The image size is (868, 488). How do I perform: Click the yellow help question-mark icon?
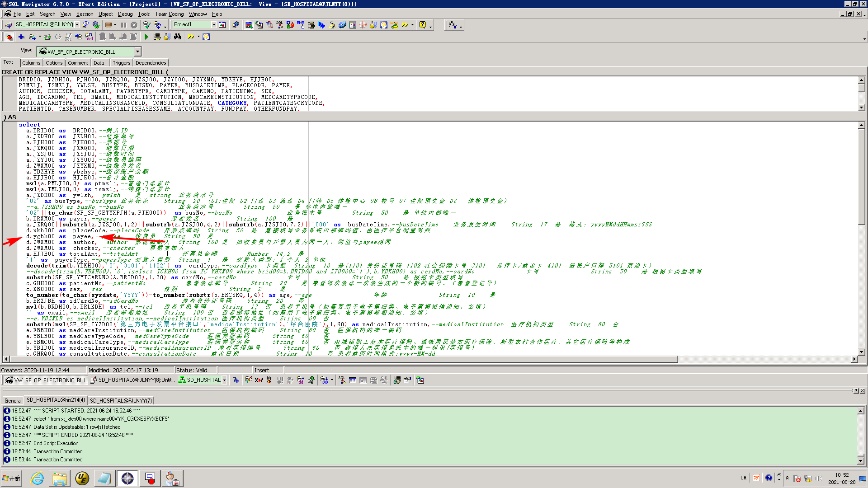click(422, 25)
